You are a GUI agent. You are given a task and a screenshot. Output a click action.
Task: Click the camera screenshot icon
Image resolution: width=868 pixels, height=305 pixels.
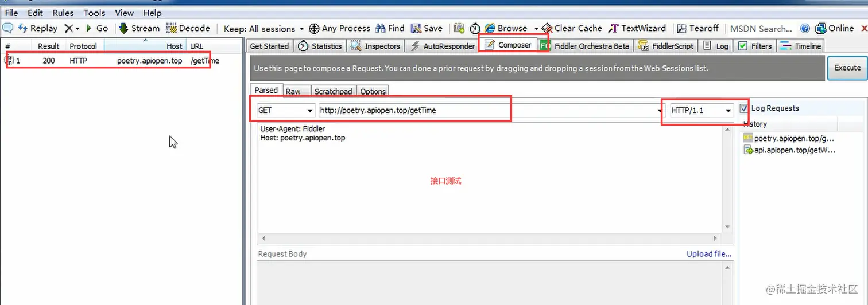[459, 28]
